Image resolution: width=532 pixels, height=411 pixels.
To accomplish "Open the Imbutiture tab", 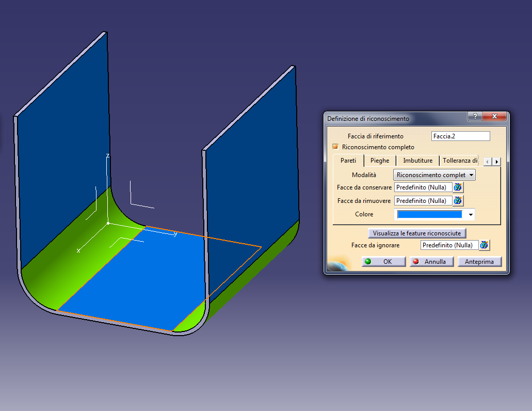I will click(417, 161).
